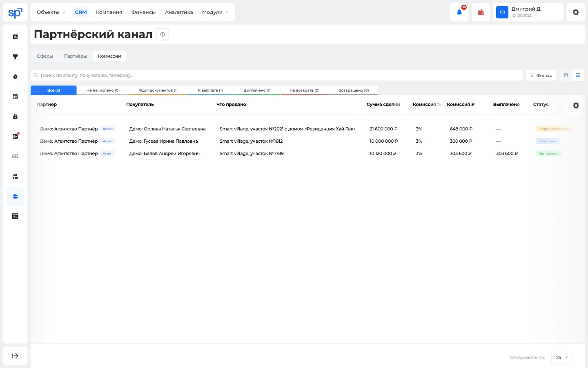Focus the agent, buyer, phone search field
This screenshot has width=588, height=368.
(277, 75)
